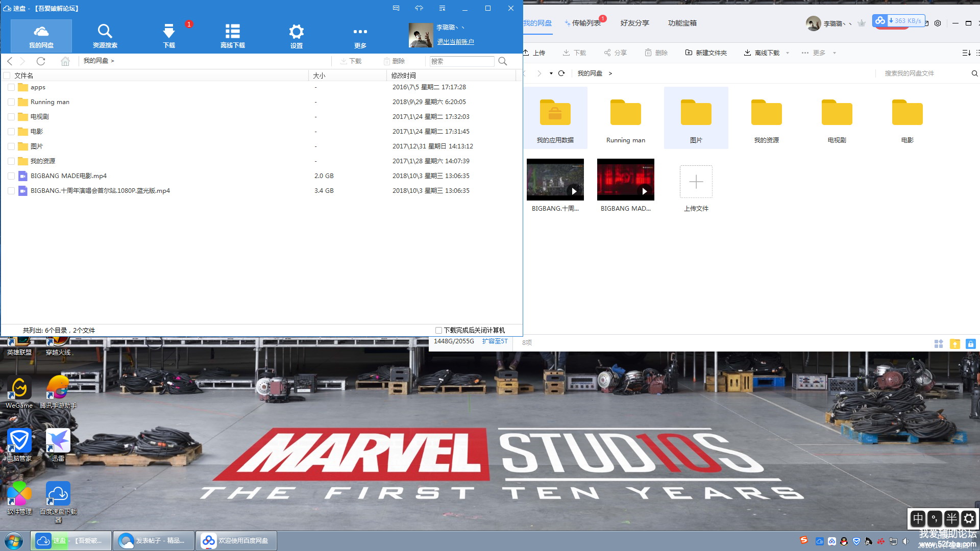Click the refresh icon in 速盘 navigation bar
Viewport: 980px width, 551px height.
(41, 61)
